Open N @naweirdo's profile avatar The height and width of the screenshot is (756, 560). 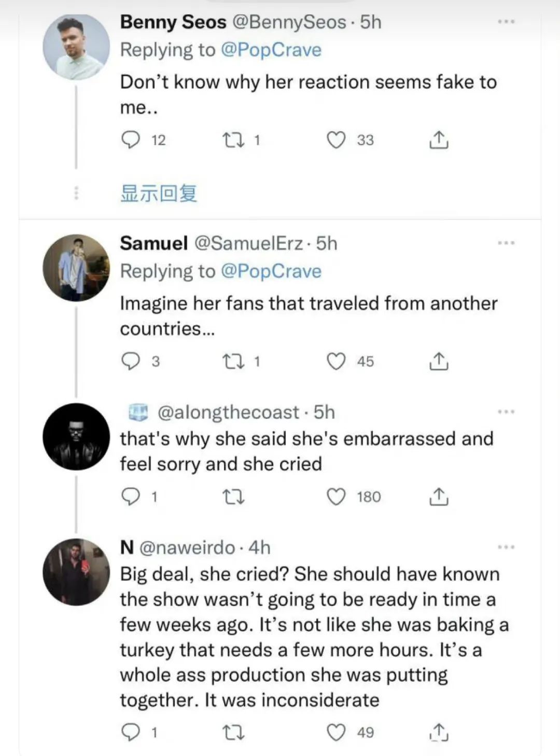coord(76,572)
